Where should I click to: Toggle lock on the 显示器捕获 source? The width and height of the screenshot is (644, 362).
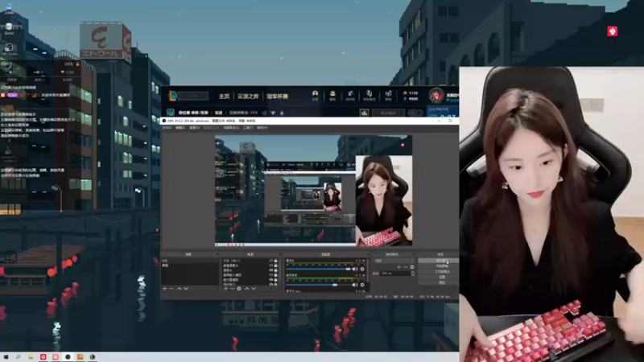tap(275, 279)
